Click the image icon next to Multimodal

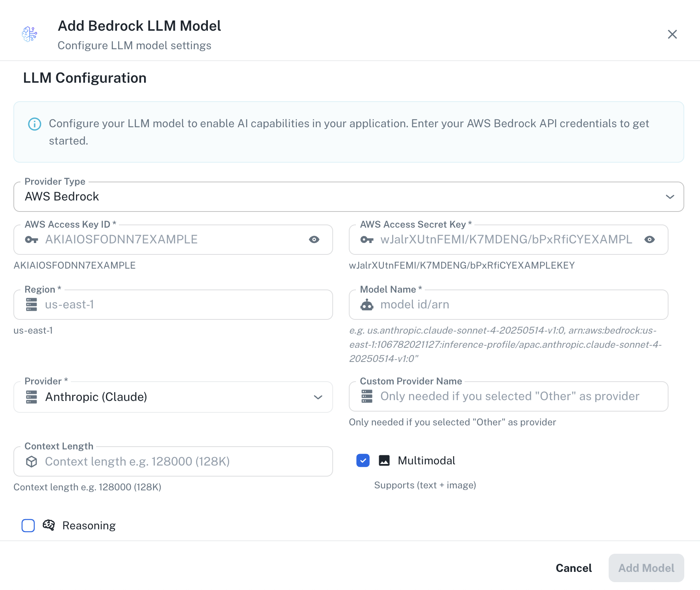click(384, 460)
